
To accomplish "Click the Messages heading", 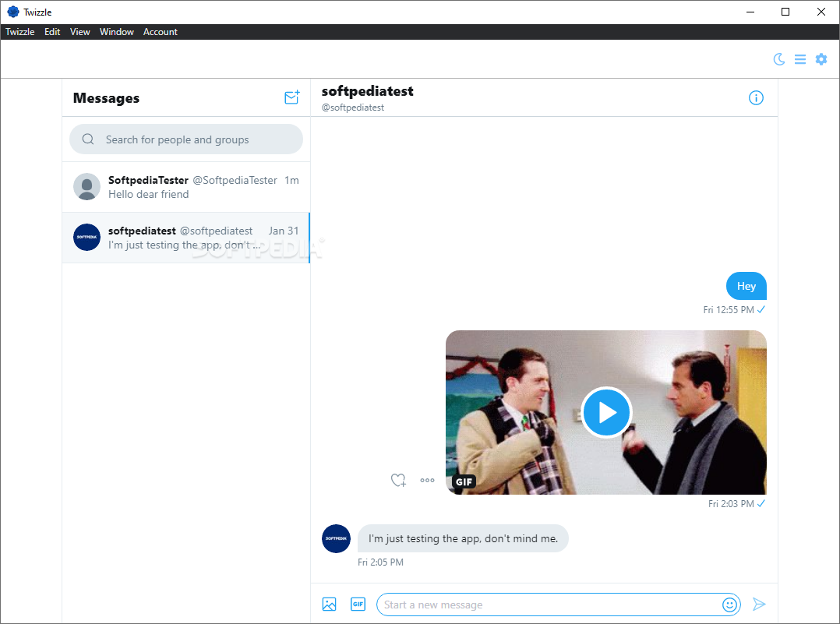I will [x=106, y=98].
